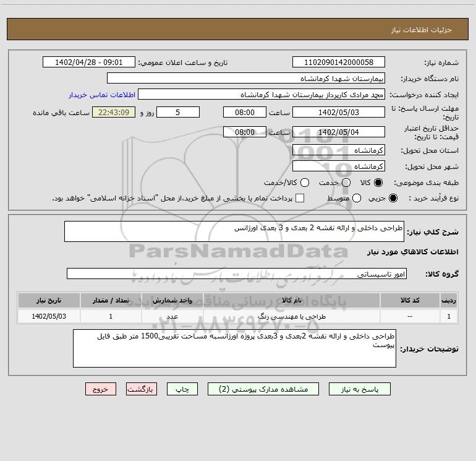Click the remaining time 22:43:09 field
The image size is (476, 461).
click(x=114, y=112)
